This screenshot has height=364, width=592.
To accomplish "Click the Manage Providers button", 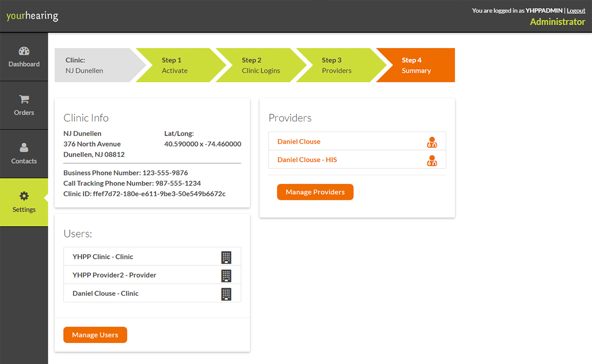I will pos(315,192).
